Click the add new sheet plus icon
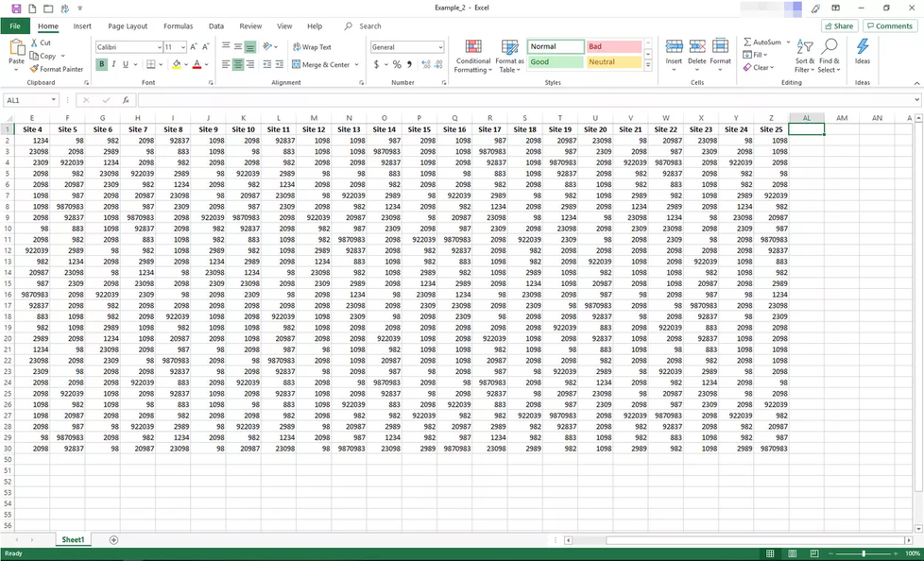Image resolution: width=924 pixels, height=561 pixels. tap(113, 539)
